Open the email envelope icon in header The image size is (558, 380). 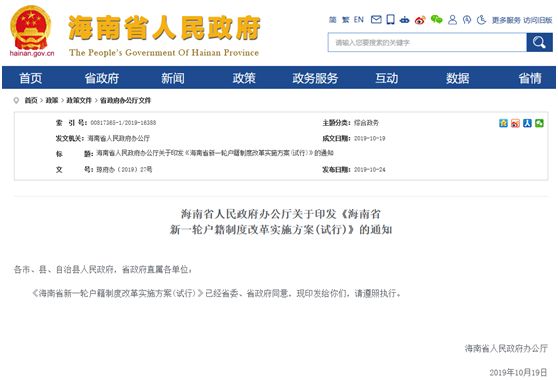(x=376, y=20)
